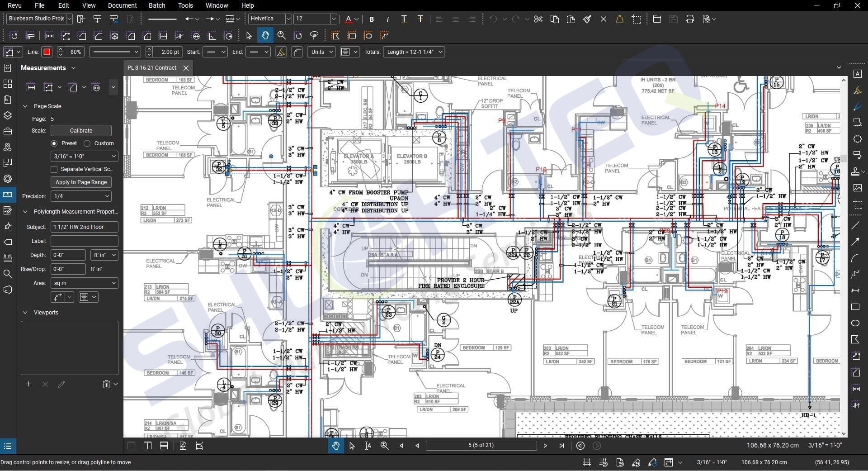Choose the arrow Select tool in toolbar
This screenshot has width=868, height=471.
(x=249, y=35)
